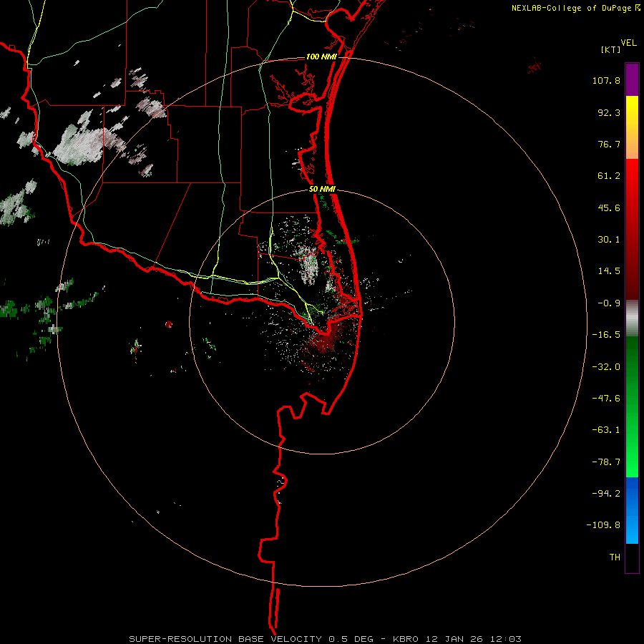Screen dimensions: 644x644
Task: Click the 61.2 legend value
Action: click(x=609, y=176)
